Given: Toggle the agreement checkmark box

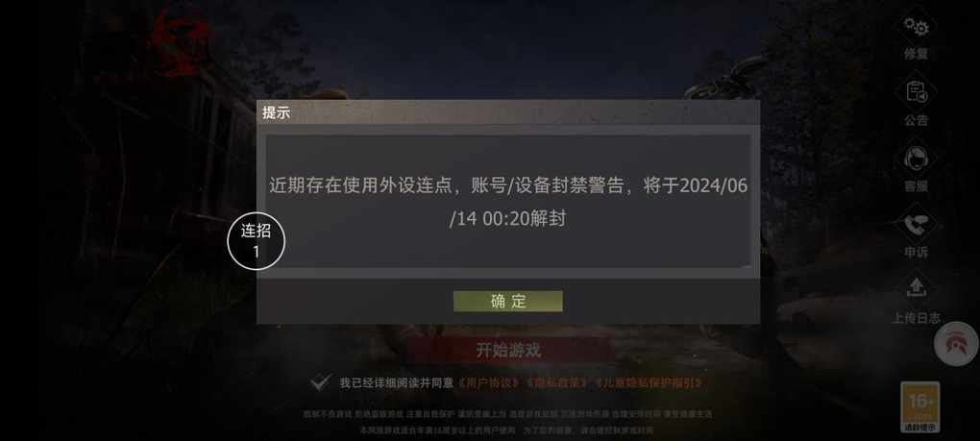Looking at the screenshot, I should coord(321,382).
